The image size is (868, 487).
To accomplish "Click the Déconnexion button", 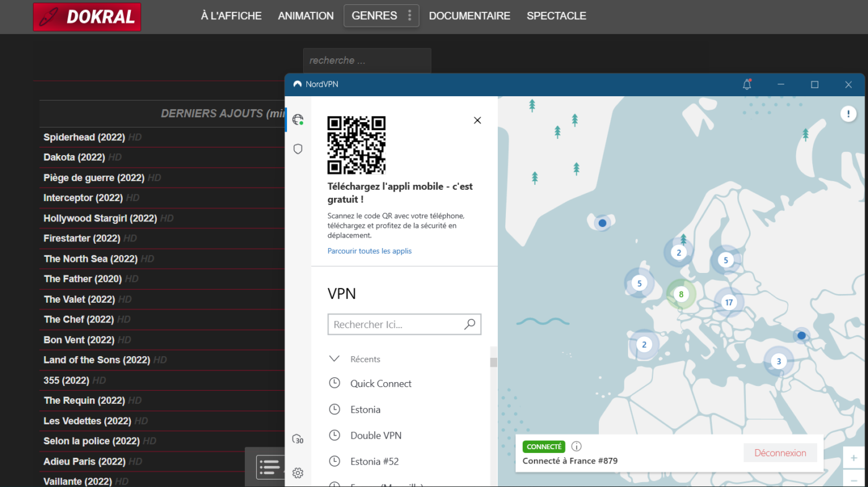I will tap(780, 453).
